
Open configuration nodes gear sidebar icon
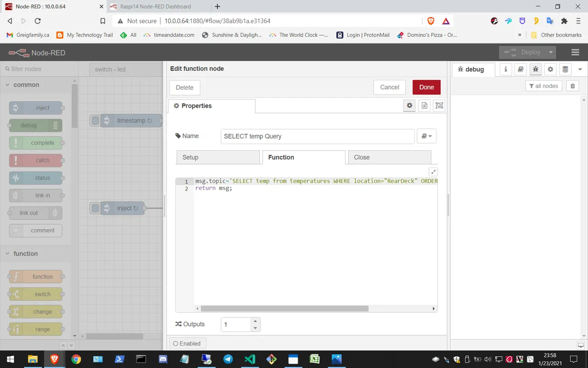(x=550, y=69)
